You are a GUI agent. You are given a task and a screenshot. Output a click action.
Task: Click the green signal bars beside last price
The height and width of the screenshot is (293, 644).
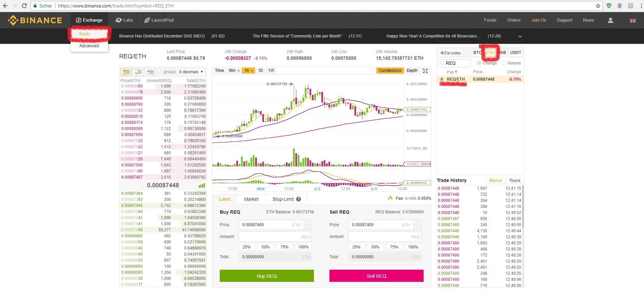click(202, 185)
